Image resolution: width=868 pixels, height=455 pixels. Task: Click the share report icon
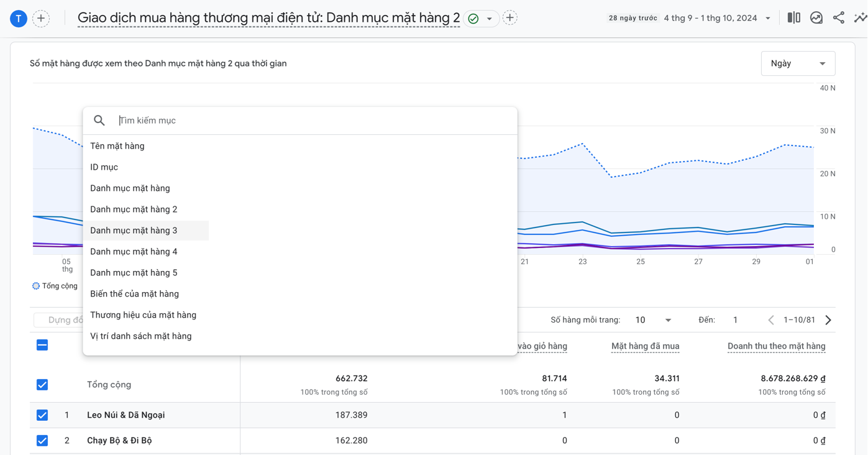pyautogui.click(x=839, y=18)
